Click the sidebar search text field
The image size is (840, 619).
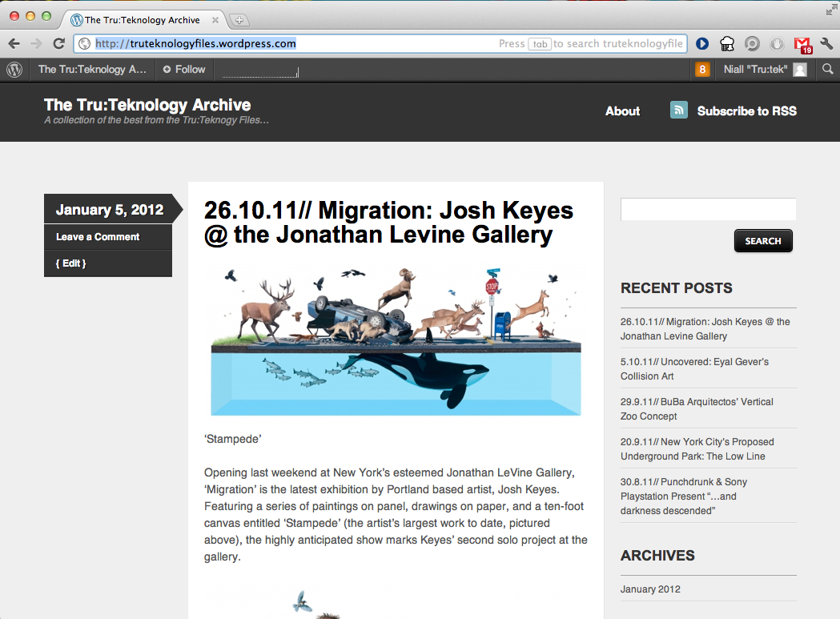708,210
